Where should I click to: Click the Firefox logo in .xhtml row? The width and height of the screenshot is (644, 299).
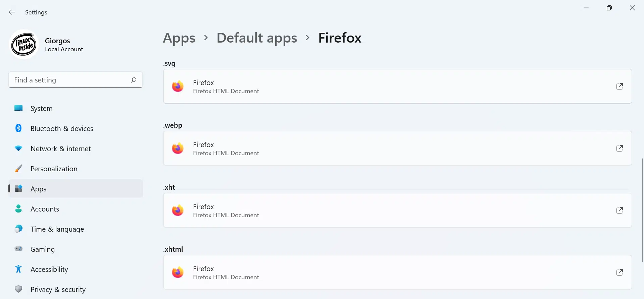(178, 272)
